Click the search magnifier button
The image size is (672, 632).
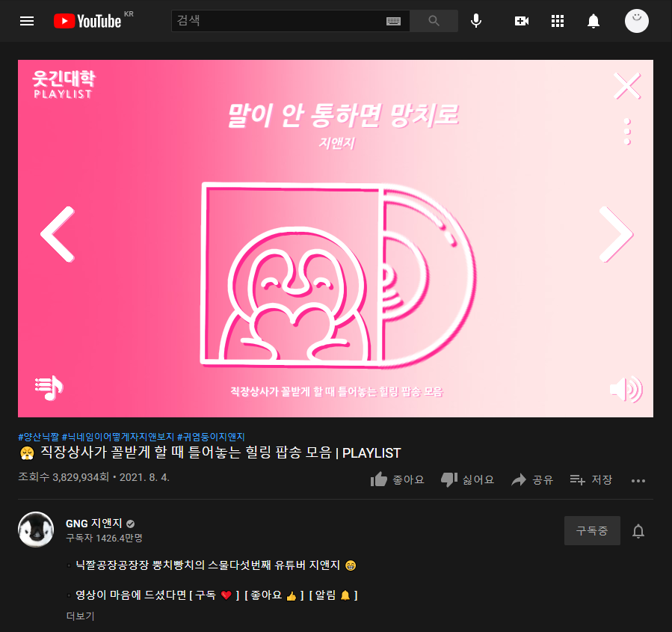coord(434,21)
